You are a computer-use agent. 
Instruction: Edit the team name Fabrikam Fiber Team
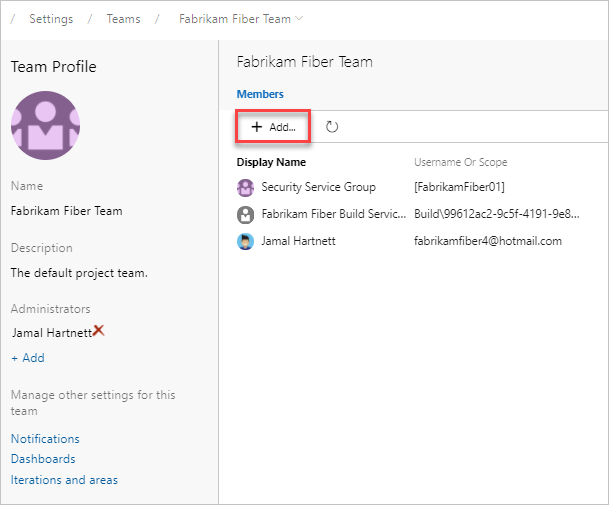[x=66, y=211]
